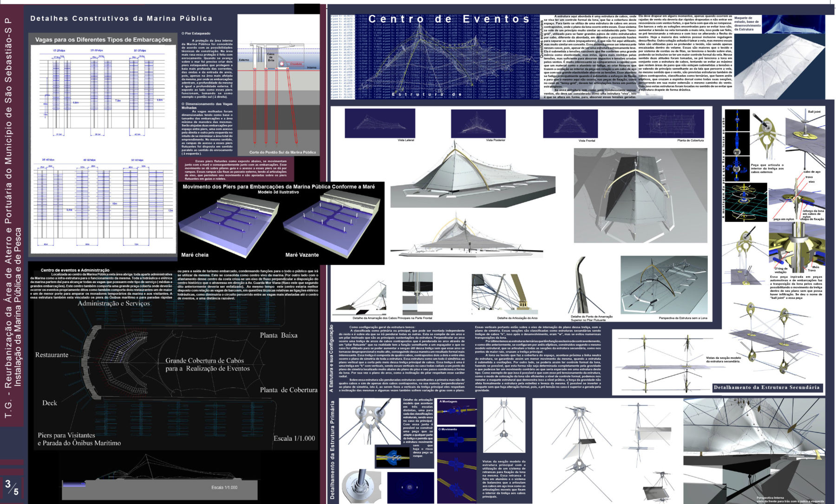
Task: Click the 'Vista Lateral' view thumbnail
Action: tap(380, 123)
